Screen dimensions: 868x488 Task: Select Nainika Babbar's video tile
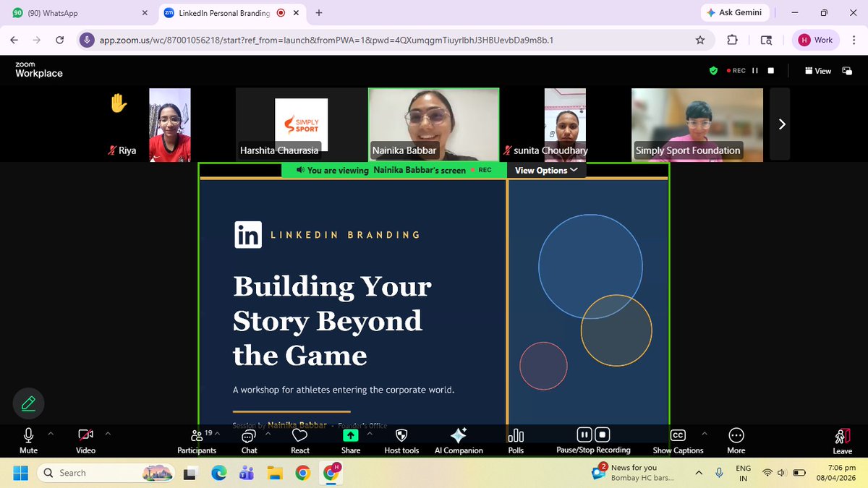pos(433,124)
